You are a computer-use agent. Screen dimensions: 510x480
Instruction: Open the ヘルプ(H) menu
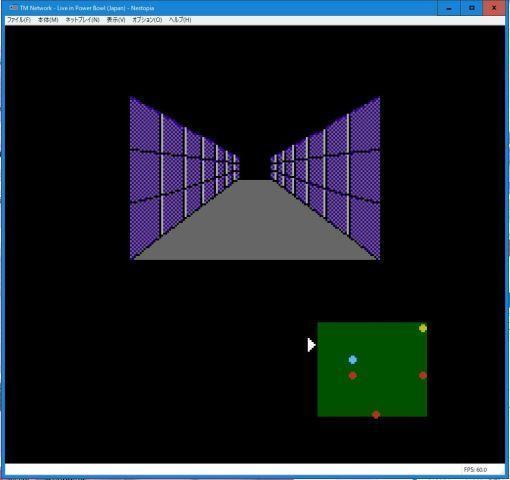tap(180, 20)
